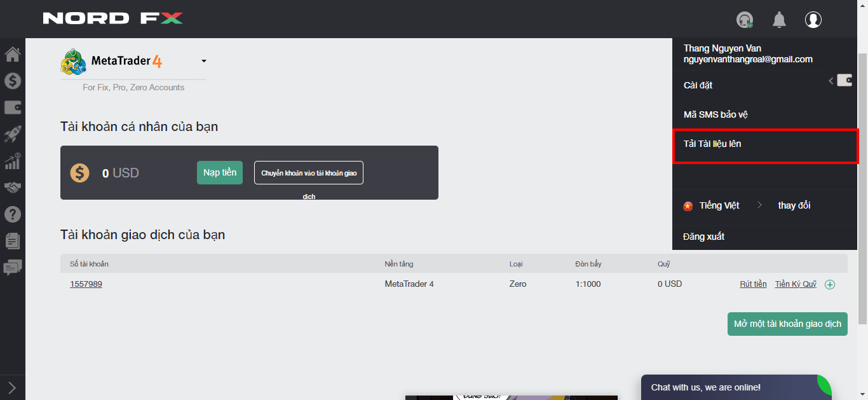
Task: Click the 0 USD value in account row
Action: 670,284
